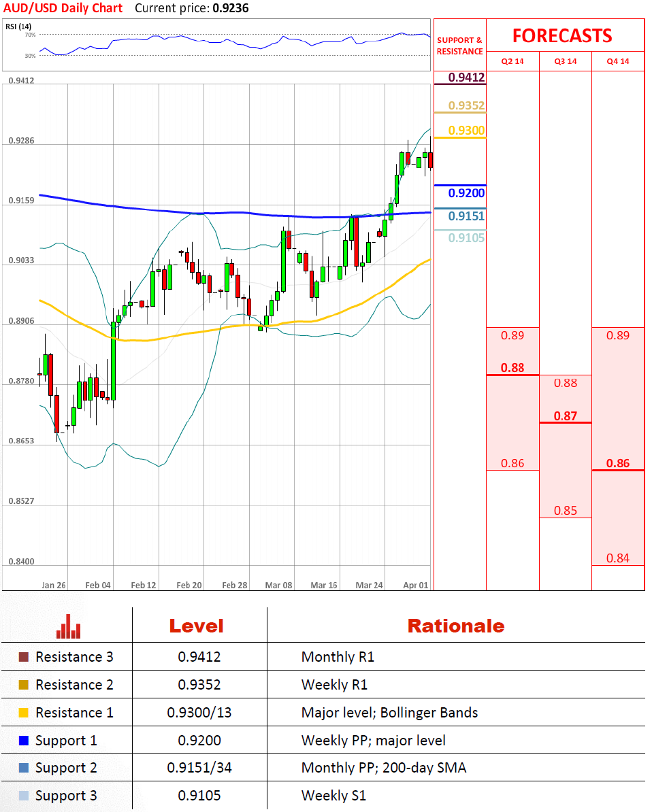
Task: Click the Mar 08 date on chart axis
Action: point(278,585)
